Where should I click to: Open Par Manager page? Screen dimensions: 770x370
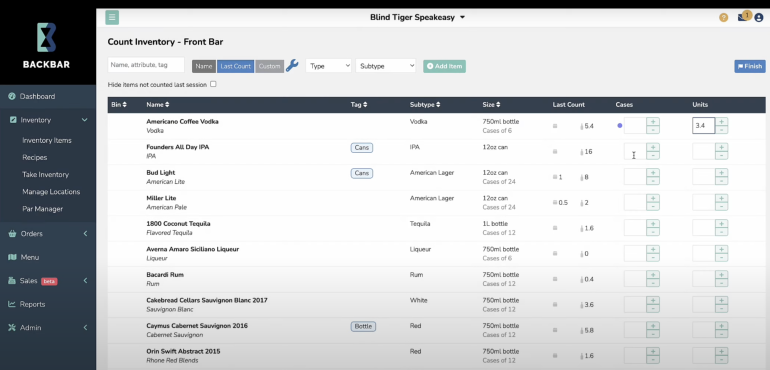point(43,209)
